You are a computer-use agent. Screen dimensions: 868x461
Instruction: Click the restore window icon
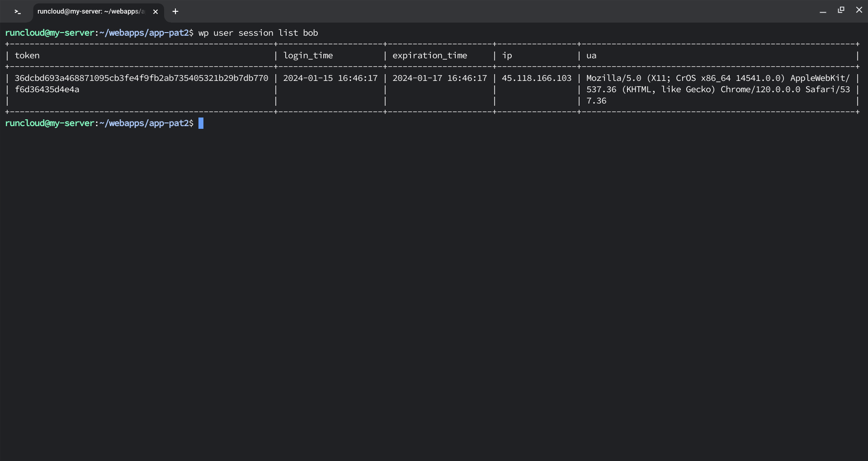841,9
